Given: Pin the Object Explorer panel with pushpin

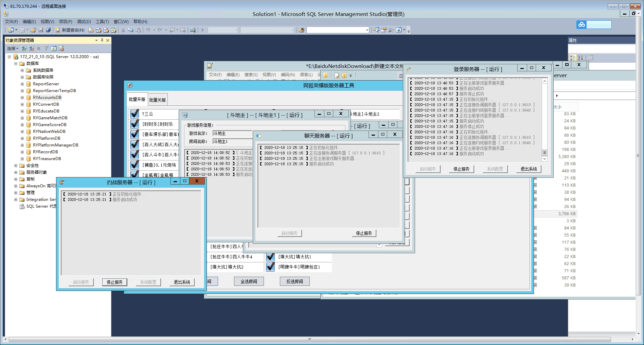Looking at the screenshot, I should (102, 40).
